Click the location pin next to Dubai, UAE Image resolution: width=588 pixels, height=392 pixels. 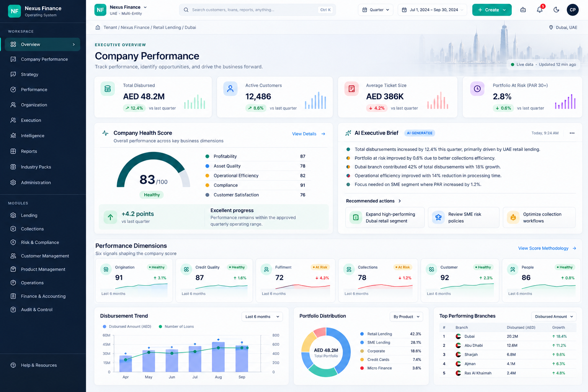pyautogui.click(x=551, y=28)
